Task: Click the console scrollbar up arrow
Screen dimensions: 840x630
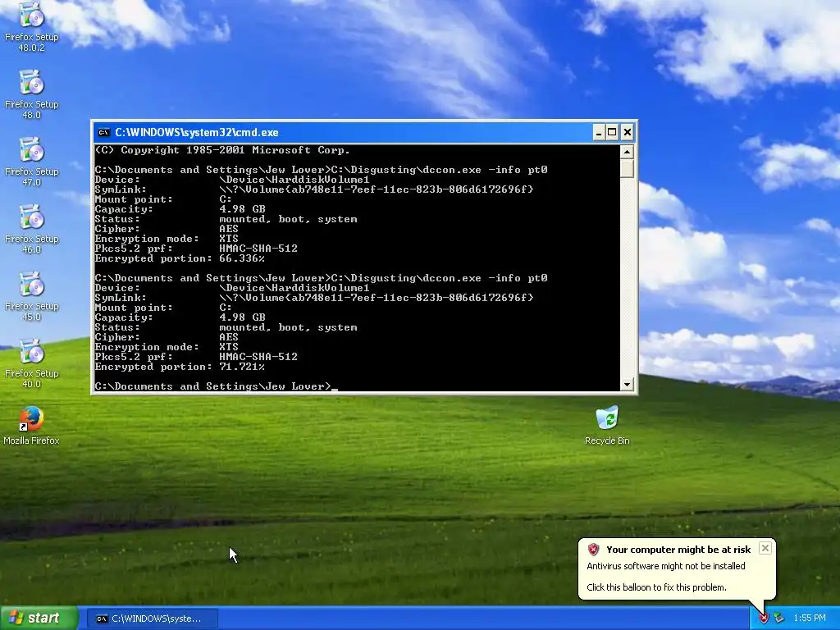Action: click(627, 152)
